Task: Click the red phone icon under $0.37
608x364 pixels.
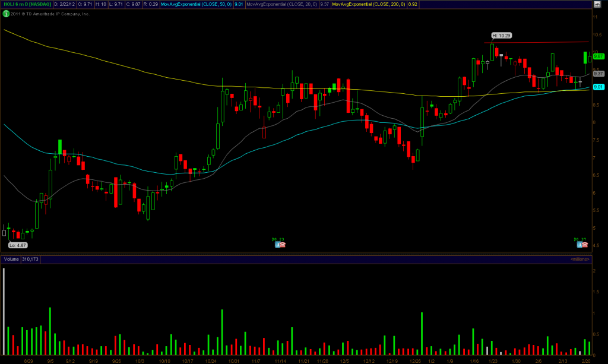Action: coord(585,245)
